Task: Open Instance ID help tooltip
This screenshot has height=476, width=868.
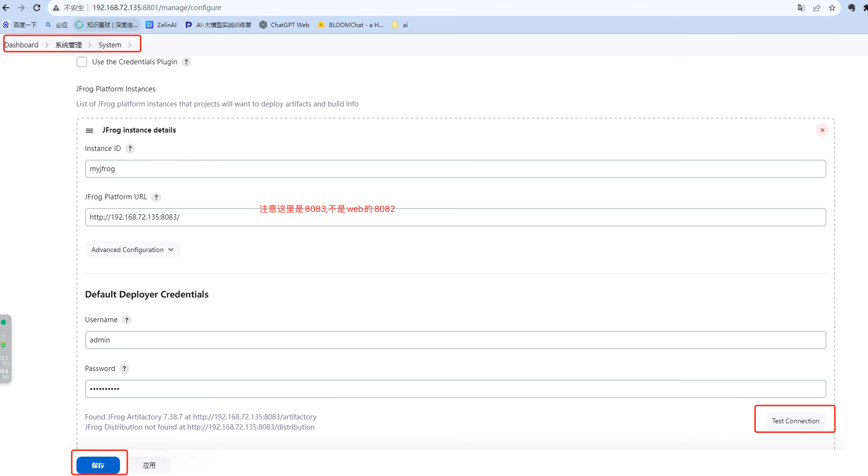Action: (x=130, y=149)
